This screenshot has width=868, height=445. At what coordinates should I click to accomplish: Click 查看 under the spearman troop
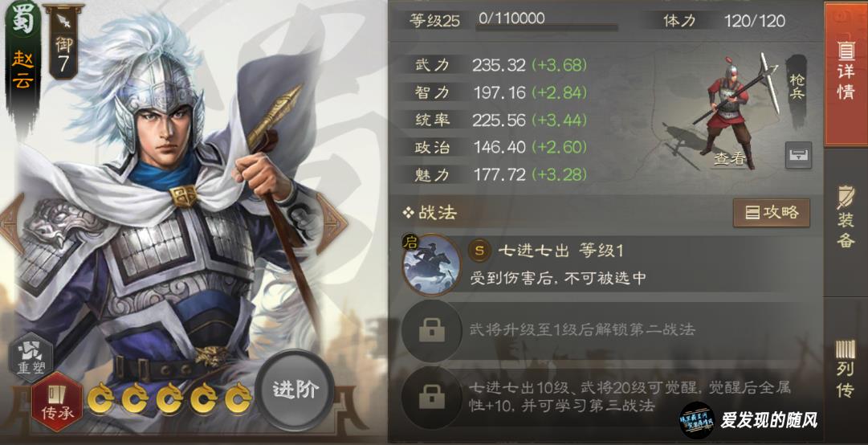pos(730,159)
